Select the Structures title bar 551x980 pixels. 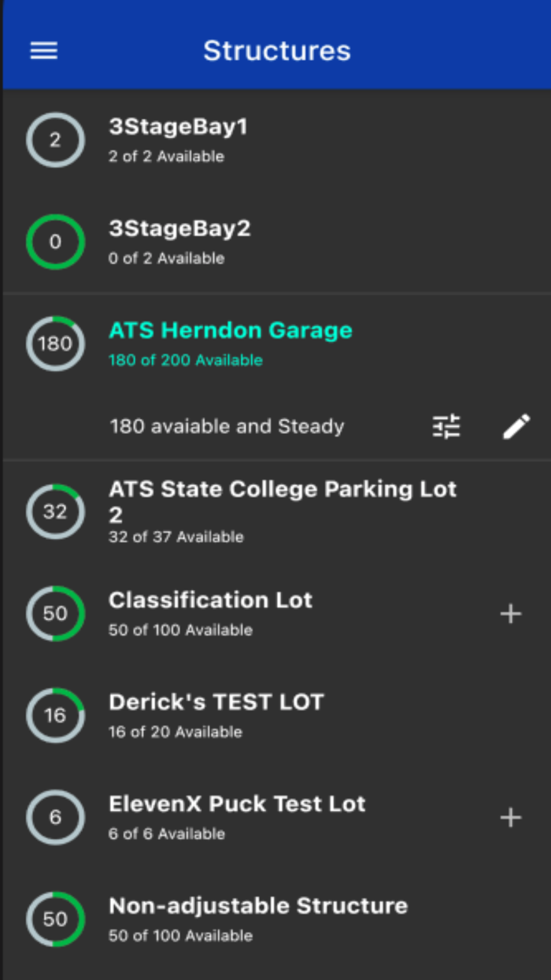point(275,50)
